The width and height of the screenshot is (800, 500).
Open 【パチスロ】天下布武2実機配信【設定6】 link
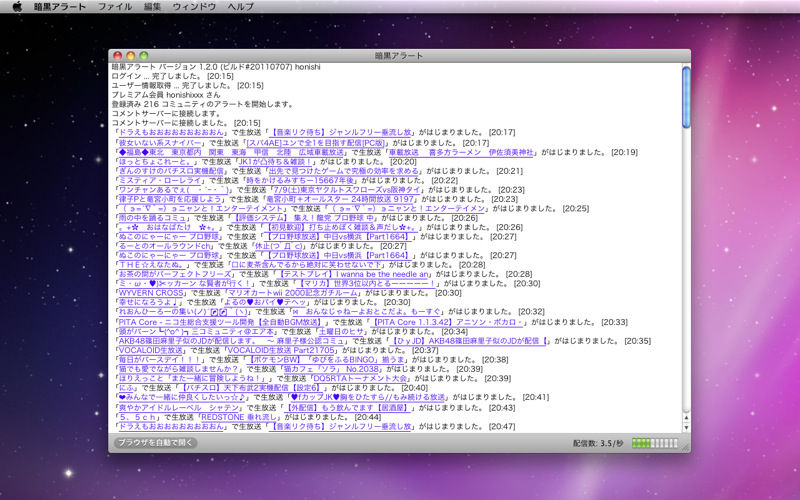click(x=251, y=388)
